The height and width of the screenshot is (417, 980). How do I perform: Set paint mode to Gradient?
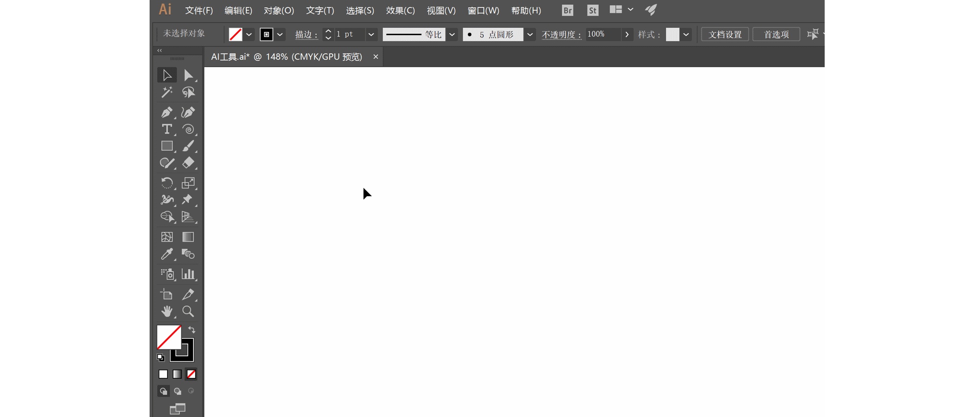(177, 374)
